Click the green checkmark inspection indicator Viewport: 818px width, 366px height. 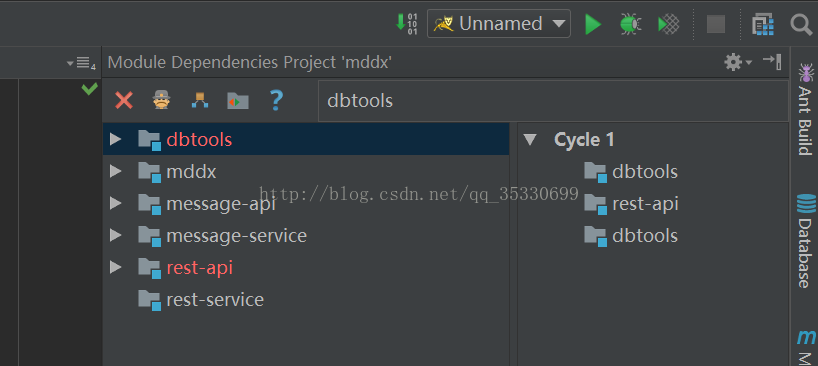click(x=90, y=89)
